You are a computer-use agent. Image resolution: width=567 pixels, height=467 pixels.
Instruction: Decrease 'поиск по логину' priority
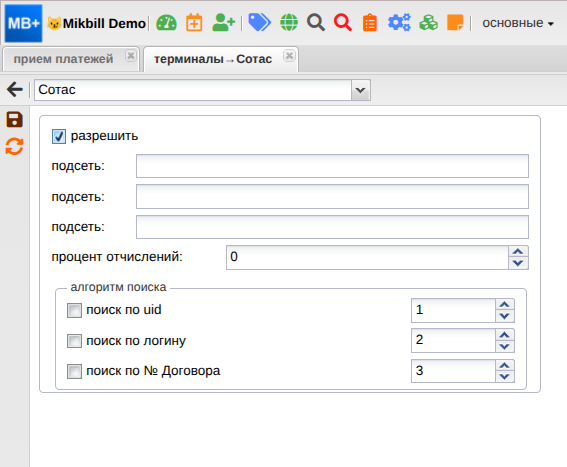tap(504, 346)
